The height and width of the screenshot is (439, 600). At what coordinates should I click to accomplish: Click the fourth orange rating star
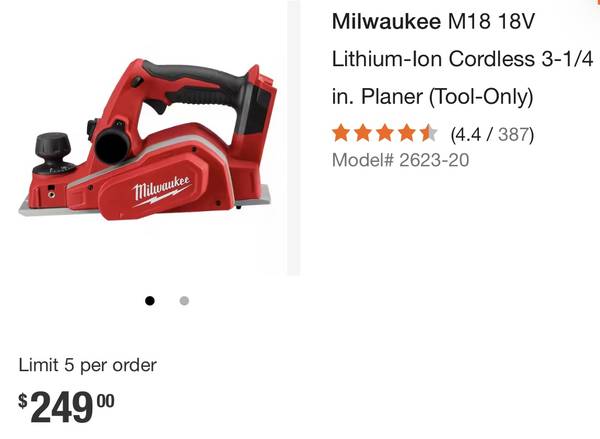406,134
